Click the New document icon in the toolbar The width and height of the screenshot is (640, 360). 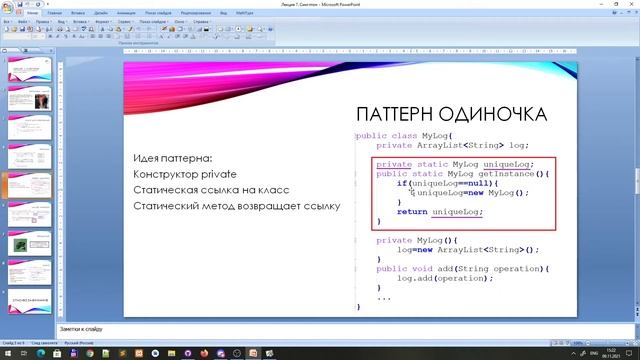(6, 29)
